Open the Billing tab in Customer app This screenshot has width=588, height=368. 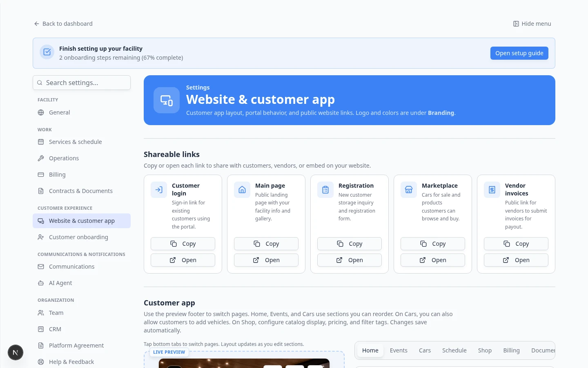point(511,350)
